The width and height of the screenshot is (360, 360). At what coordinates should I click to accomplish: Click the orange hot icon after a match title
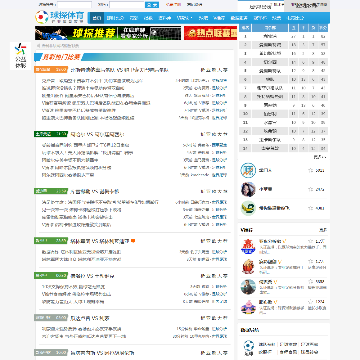tap(133, 241)
